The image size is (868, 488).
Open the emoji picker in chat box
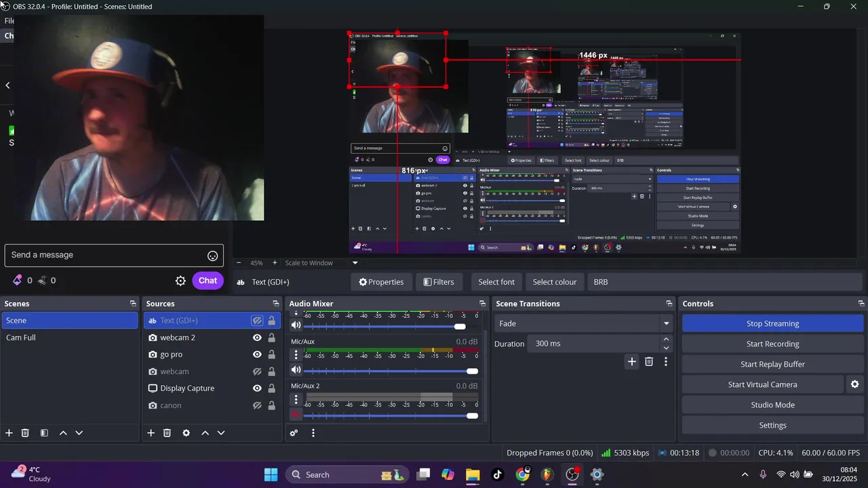pos(212,256)
